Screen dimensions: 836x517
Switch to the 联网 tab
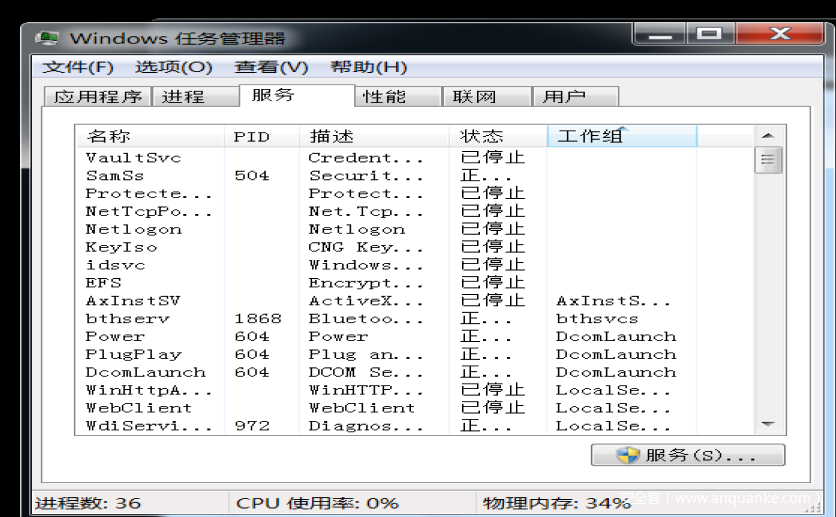[474, 97]
